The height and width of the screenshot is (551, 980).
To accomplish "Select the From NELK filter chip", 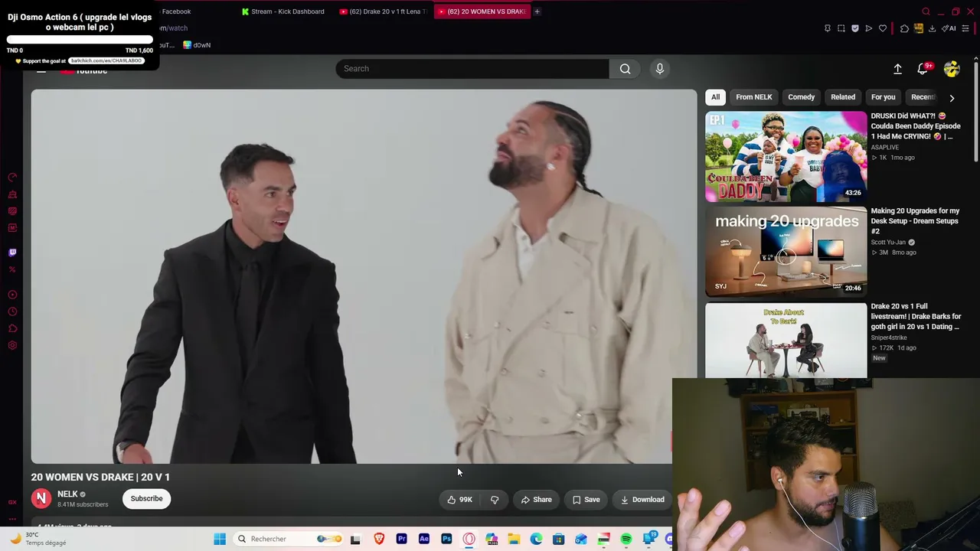I will point(754,97).
